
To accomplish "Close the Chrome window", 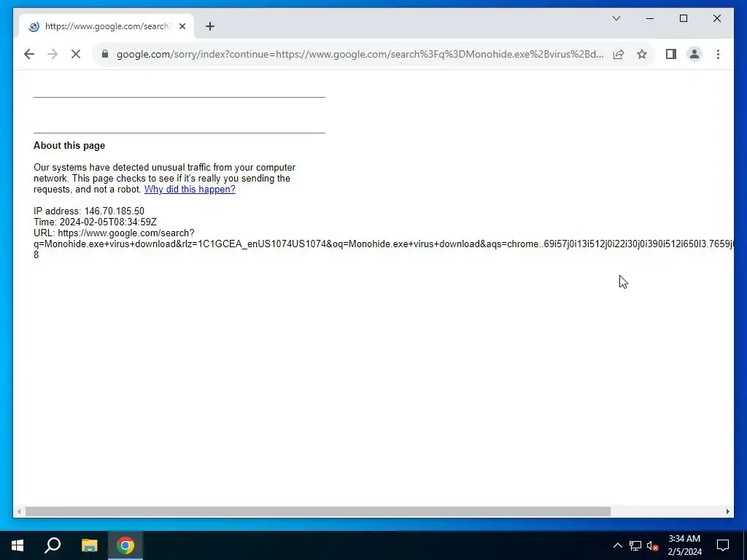I will pyautogui.click(x=716, y=18).
